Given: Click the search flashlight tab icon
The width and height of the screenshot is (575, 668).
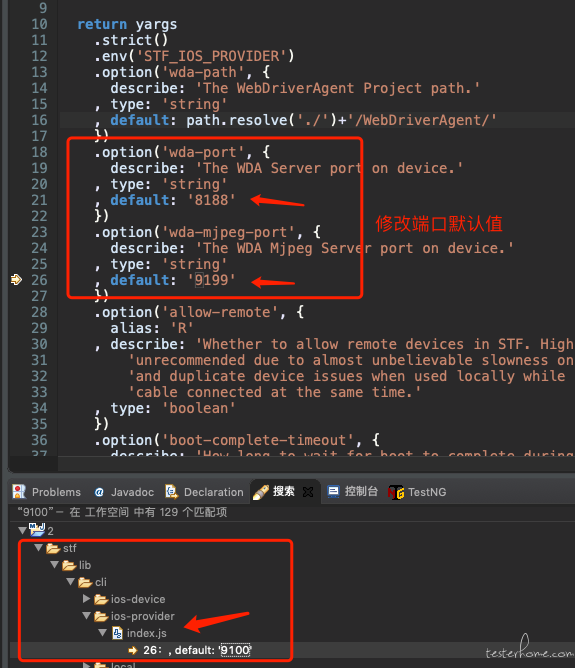Looking at the screenshot, I should [x=261, y=492].
